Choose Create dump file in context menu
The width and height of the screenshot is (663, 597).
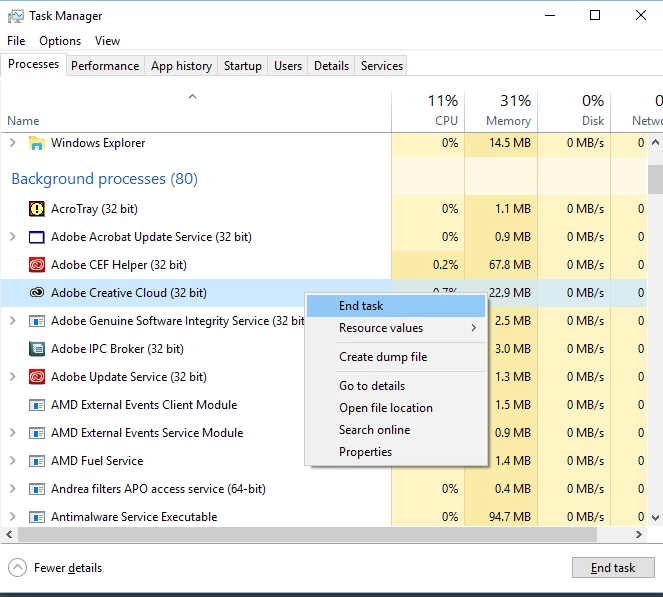396,357
